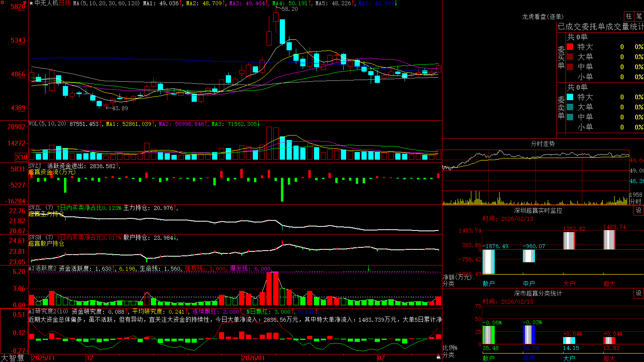Click the teal 大单 swatch in 委卖单
The image size is (644, 362).
tap(570, 107)
